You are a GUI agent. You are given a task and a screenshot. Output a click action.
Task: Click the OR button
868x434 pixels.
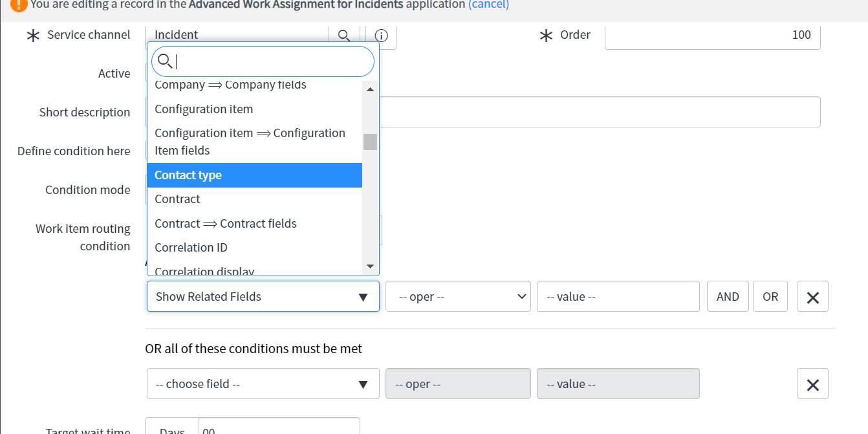click(x=770, y=297)
